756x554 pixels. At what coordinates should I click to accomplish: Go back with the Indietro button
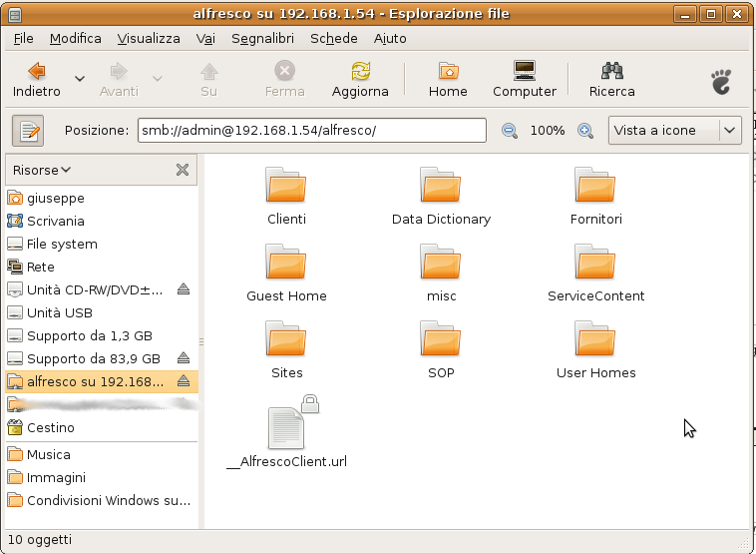[x=37, y=79]
